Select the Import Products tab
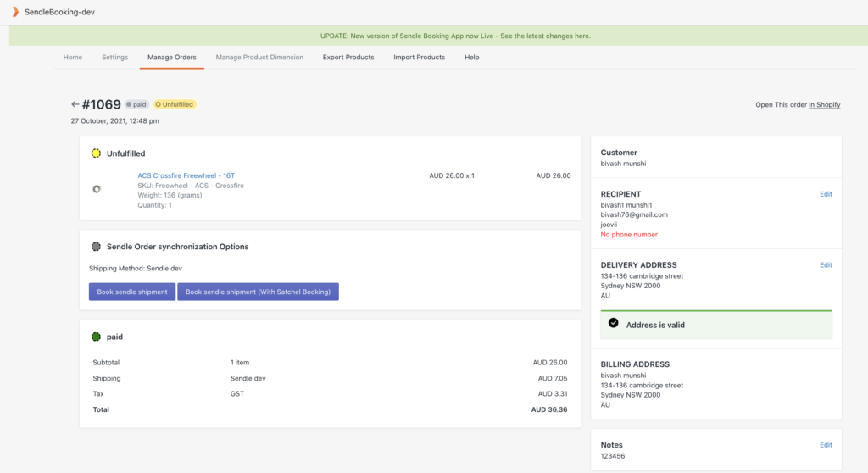Screen dimensions: 868x473 pos(419,58)
